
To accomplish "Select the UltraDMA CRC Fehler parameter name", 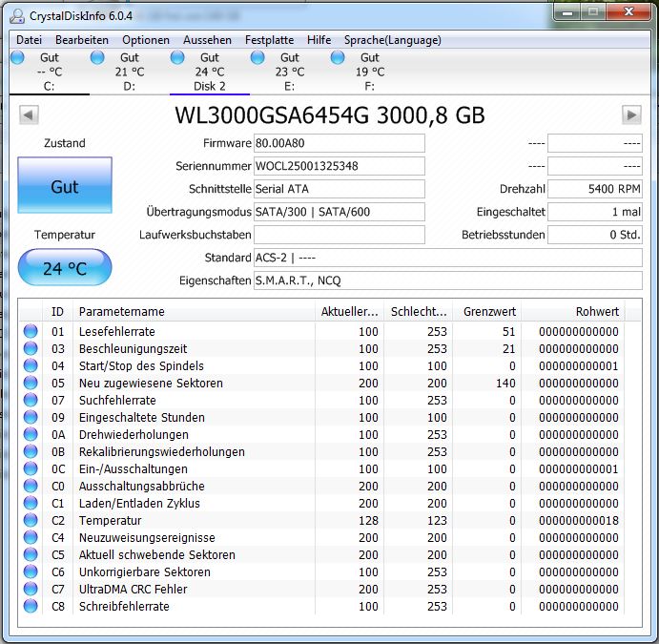I will 133,589.
